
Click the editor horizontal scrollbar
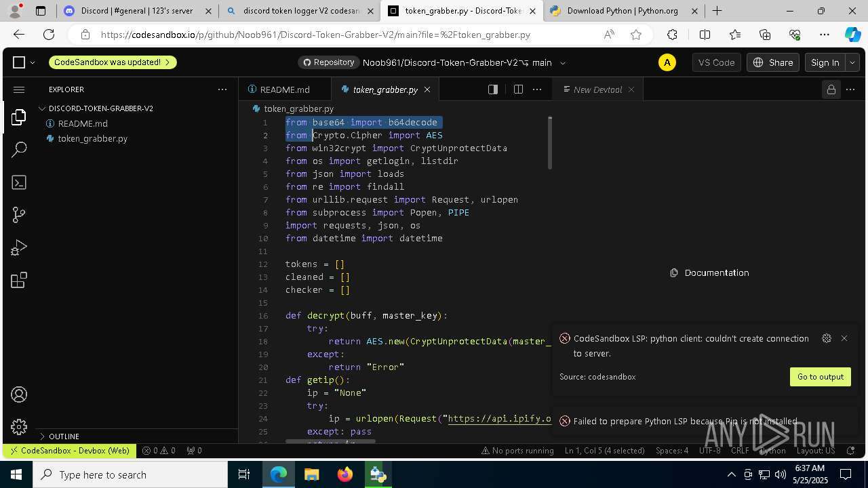click(330, 441)
